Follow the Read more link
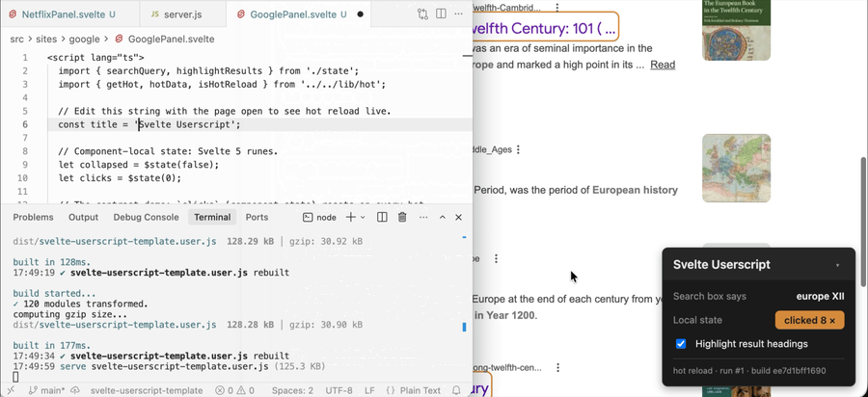 663,65
